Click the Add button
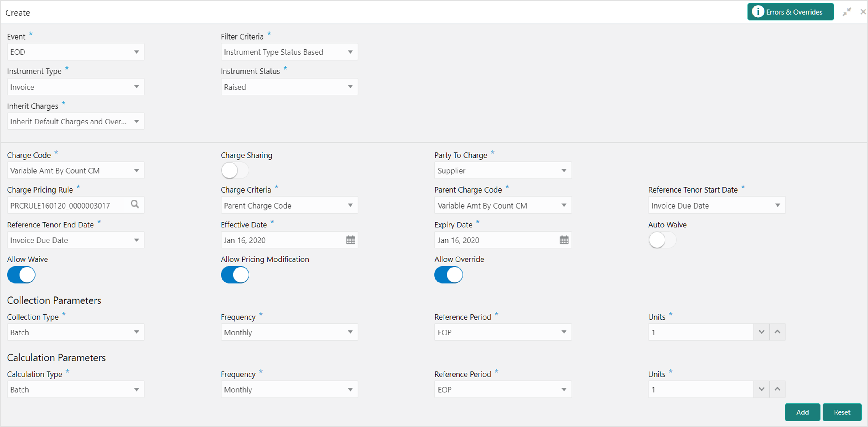 coord(802,412)
